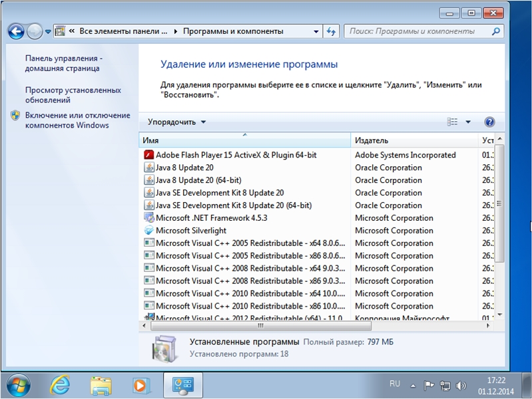Open Включение или отключение компонентов Windows
Image resolution: width=532 pixels, height=399 pixels.
78,120
